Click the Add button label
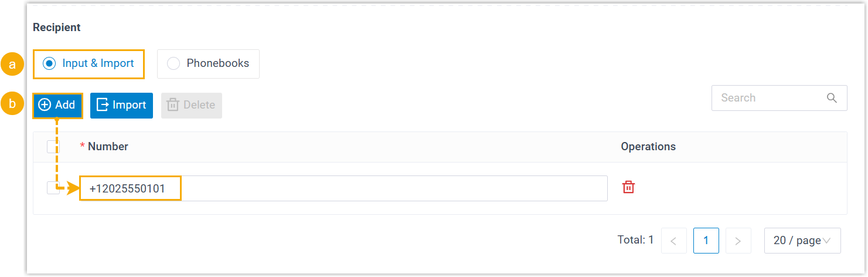Viewport: 868px width, 277px height. click(65, 105)
